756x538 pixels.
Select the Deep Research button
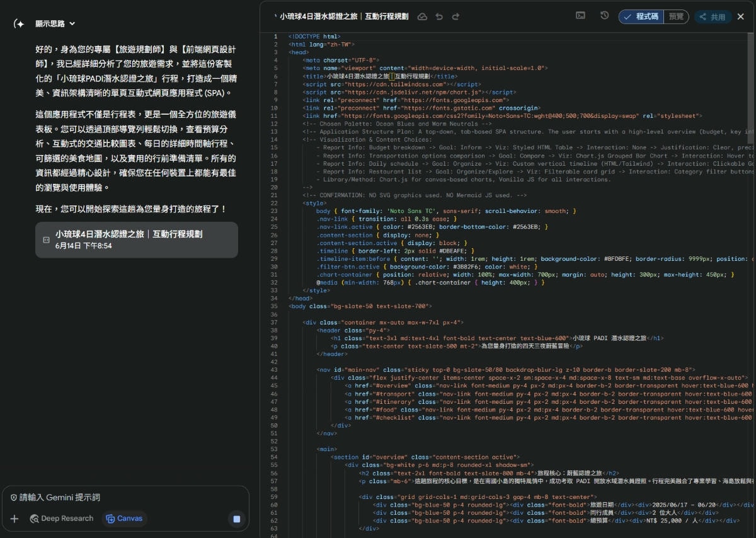[x=61, y=518]
